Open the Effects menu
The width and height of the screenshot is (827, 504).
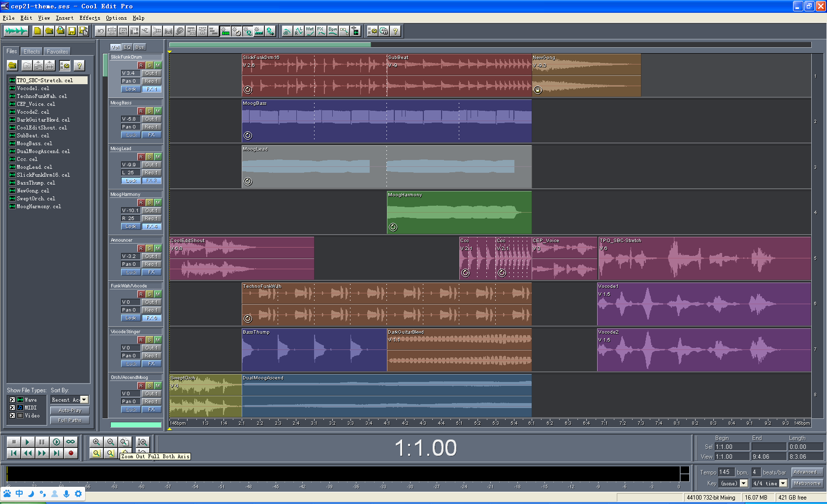pyautogui.click(x=89, y=18)
